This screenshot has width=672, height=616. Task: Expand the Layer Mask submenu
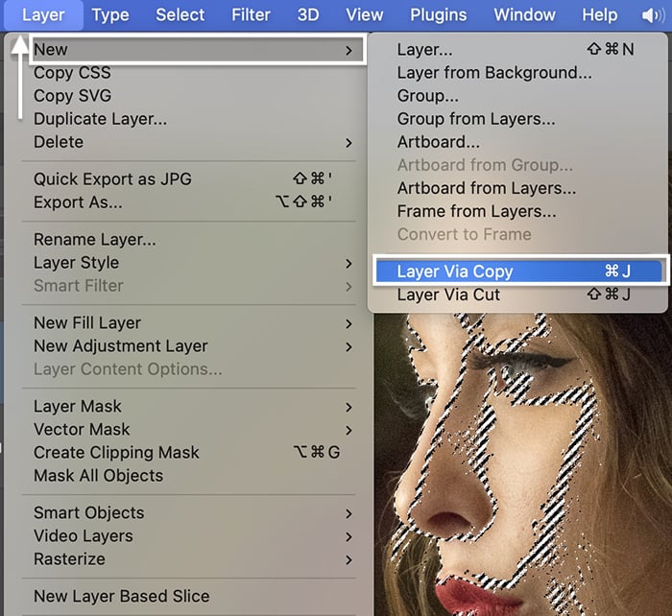point(188,407)
